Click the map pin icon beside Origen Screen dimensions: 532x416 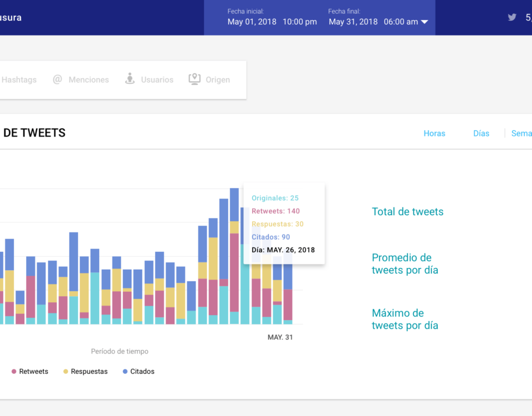[194, 79]
